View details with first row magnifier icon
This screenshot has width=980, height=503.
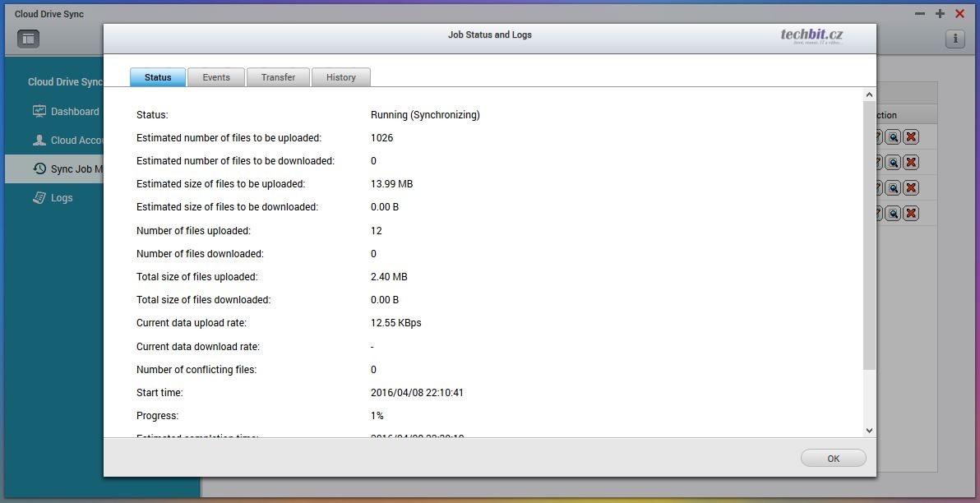tap(893, 137)
